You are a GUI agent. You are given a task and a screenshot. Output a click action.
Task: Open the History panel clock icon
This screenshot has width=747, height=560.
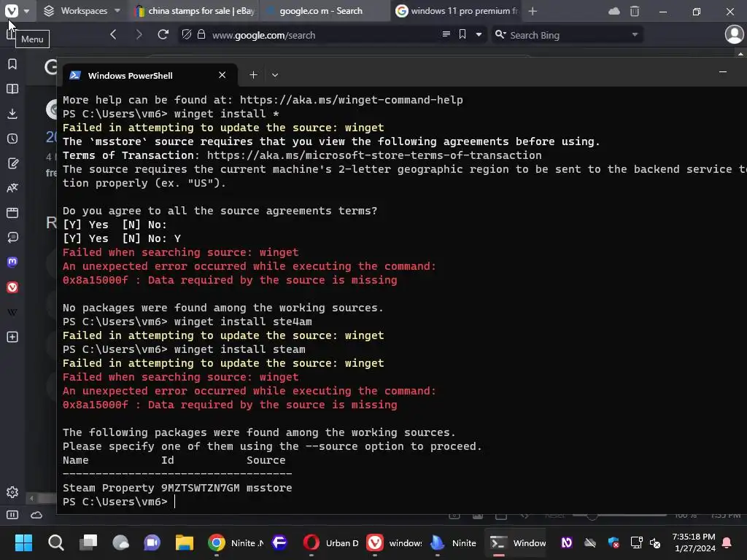[x=12, y=138]
